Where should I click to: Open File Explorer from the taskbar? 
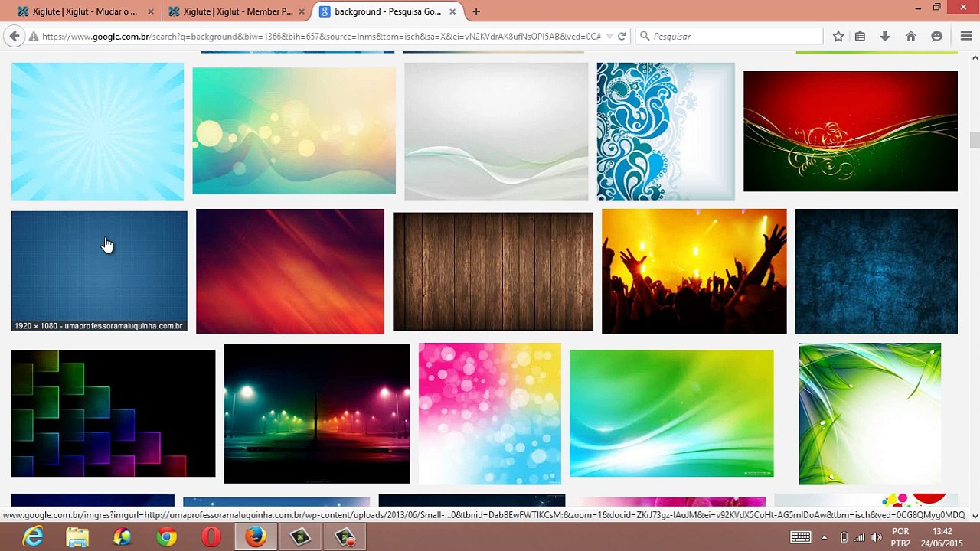(x=77, y=537)
